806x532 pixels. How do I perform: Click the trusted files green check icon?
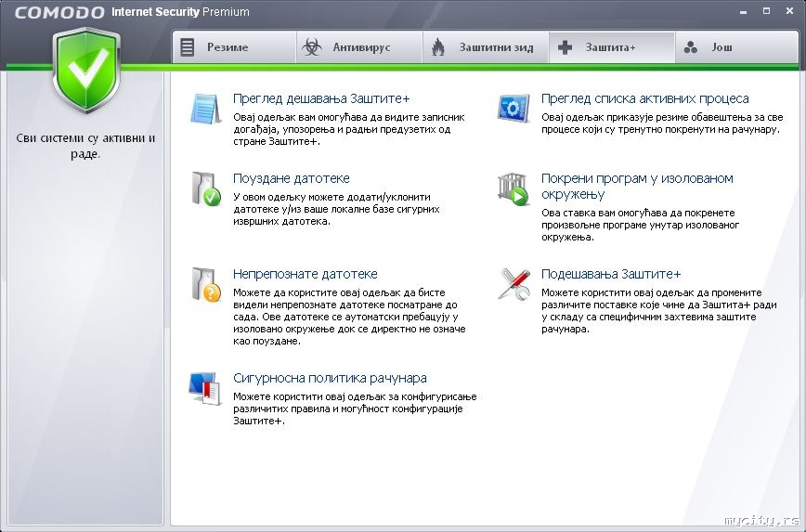click(x=206, y=189)
